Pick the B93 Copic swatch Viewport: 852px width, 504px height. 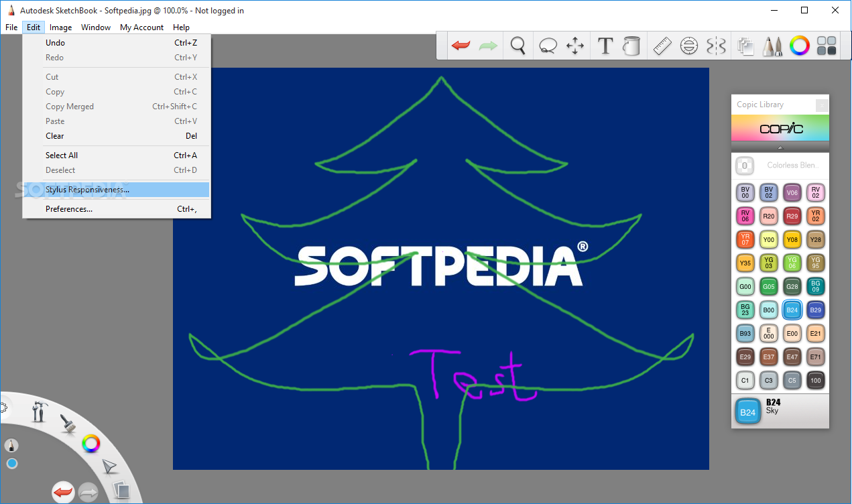click(745, 334)
